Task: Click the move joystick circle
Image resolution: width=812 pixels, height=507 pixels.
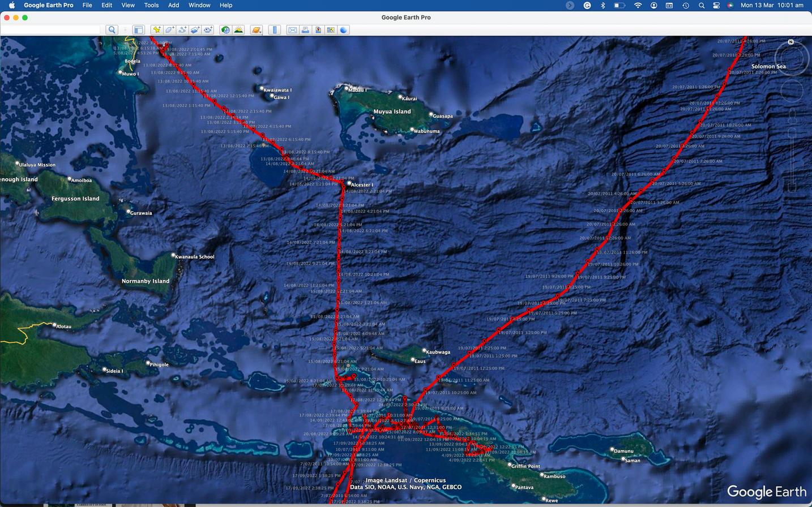Action: point(792,91)
